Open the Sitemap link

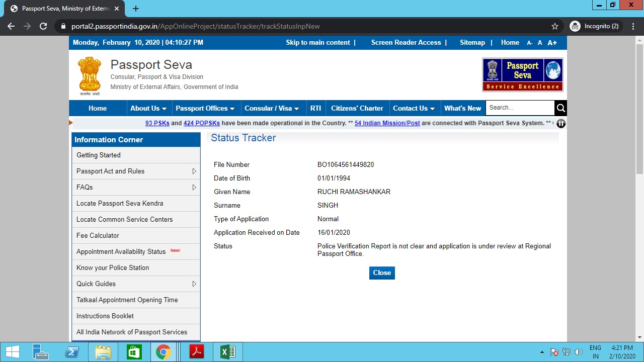pyautogui.click(x=472, y=43)
